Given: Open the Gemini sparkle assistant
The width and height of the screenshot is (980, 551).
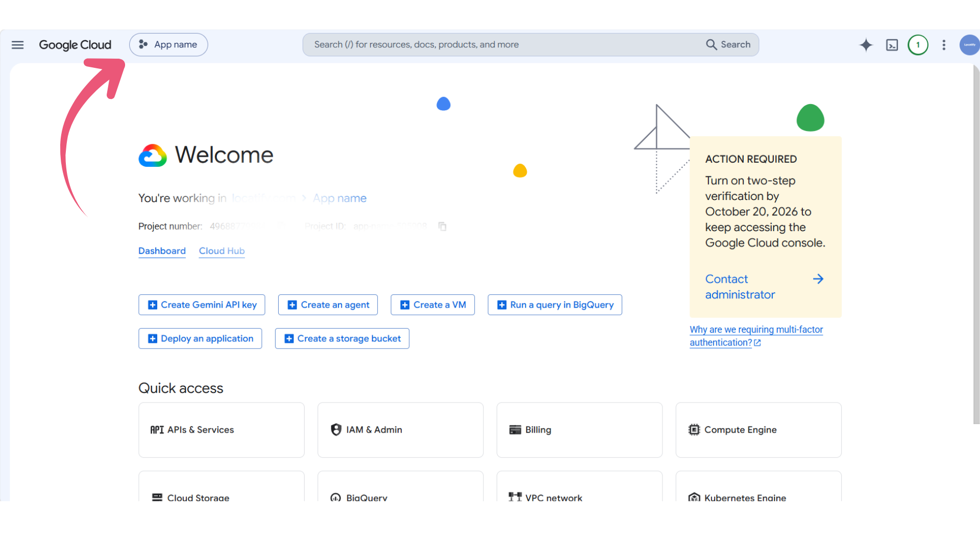Looking at the screenshot, I should point(866,45).
